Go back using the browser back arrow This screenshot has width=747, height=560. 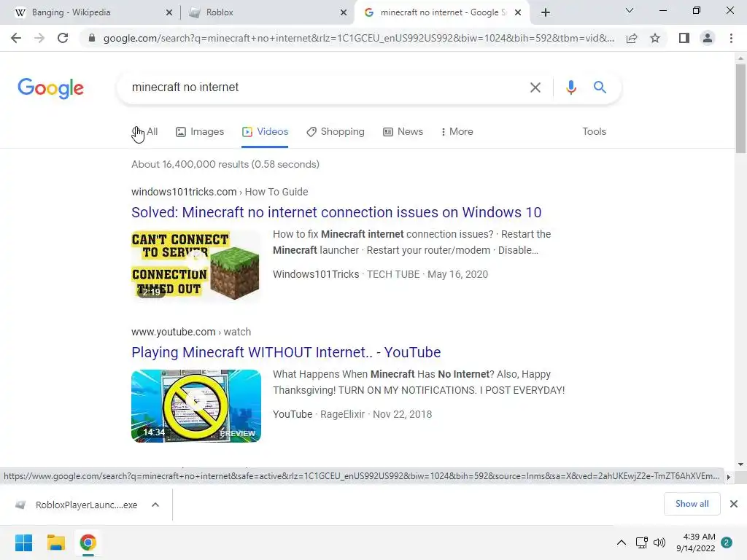tap(16, 38)
